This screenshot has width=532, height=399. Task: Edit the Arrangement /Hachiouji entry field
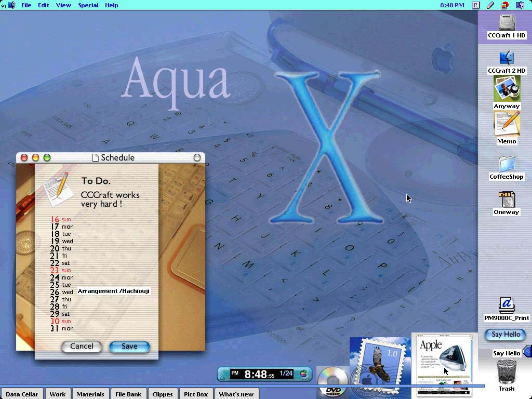114,291
